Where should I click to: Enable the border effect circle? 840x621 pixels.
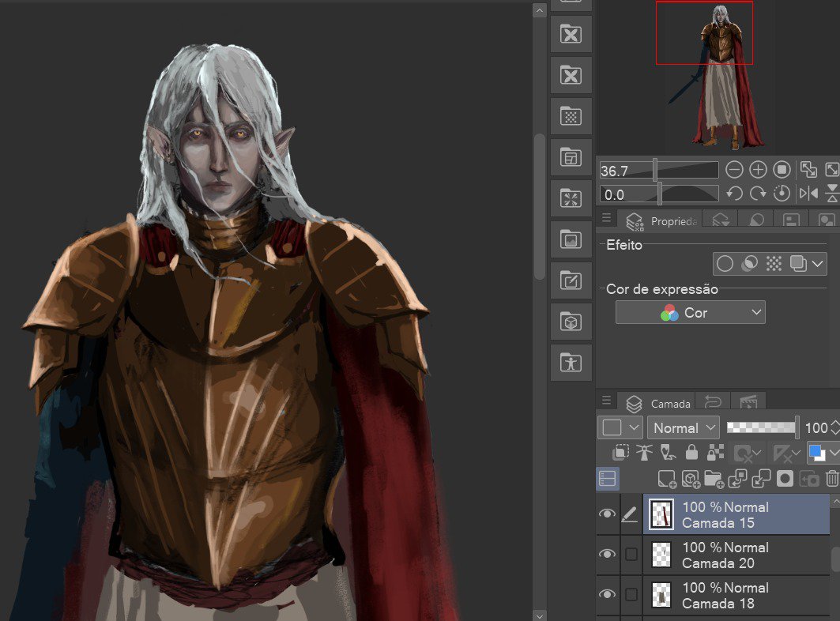coord(725,264)
